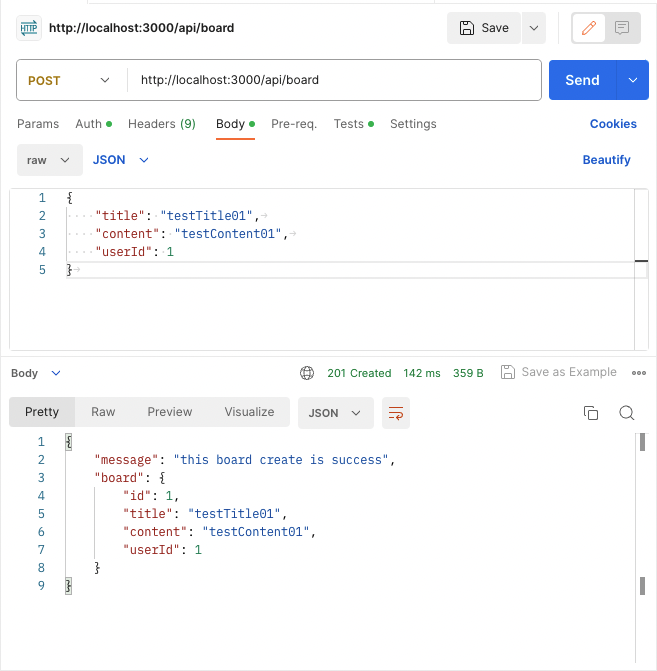The height and width of the screenshot is (671, 657).
Task: Open the response more options ellipsis
Action: (x=639, y=373)
